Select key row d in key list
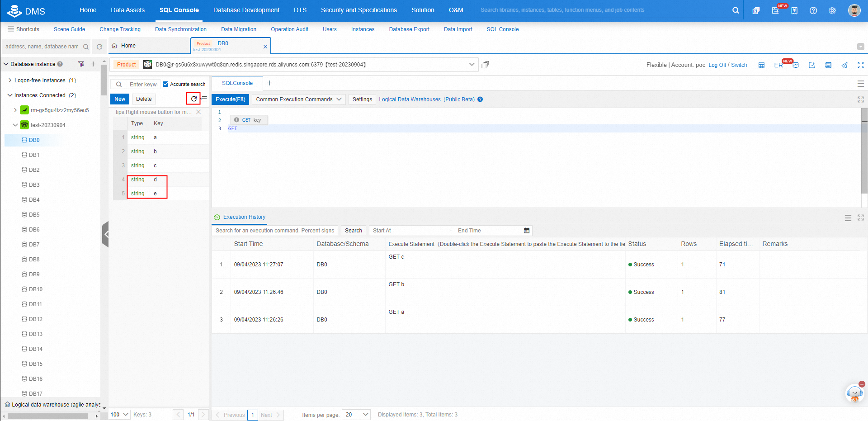The height and width of the screenshot is (421, 868). (x=161, y=180)
